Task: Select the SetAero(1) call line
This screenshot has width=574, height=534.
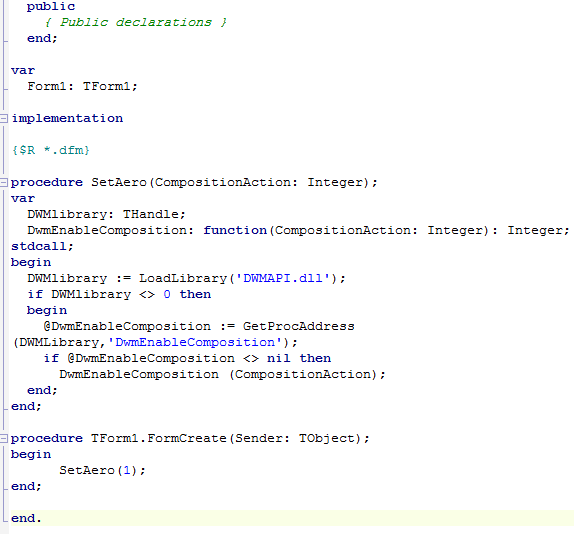Action: (x=102, y=470)
